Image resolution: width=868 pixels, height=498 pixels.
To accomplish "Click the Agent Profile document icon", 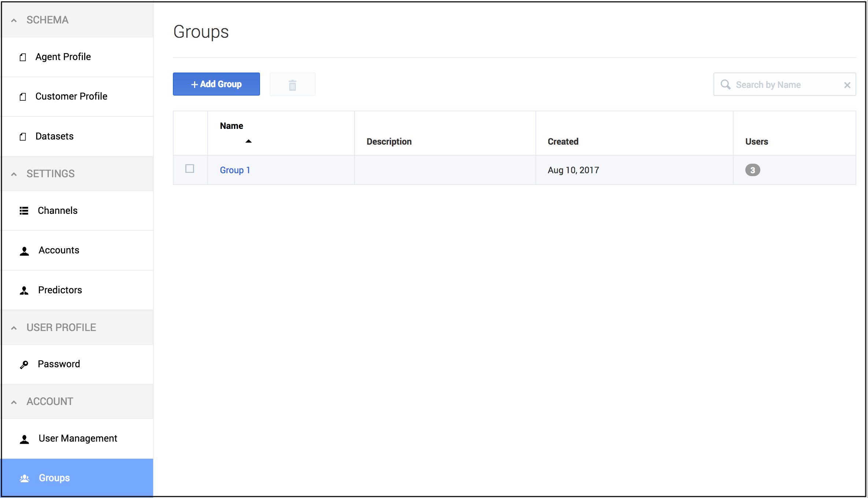I will (x=23, y=57).
